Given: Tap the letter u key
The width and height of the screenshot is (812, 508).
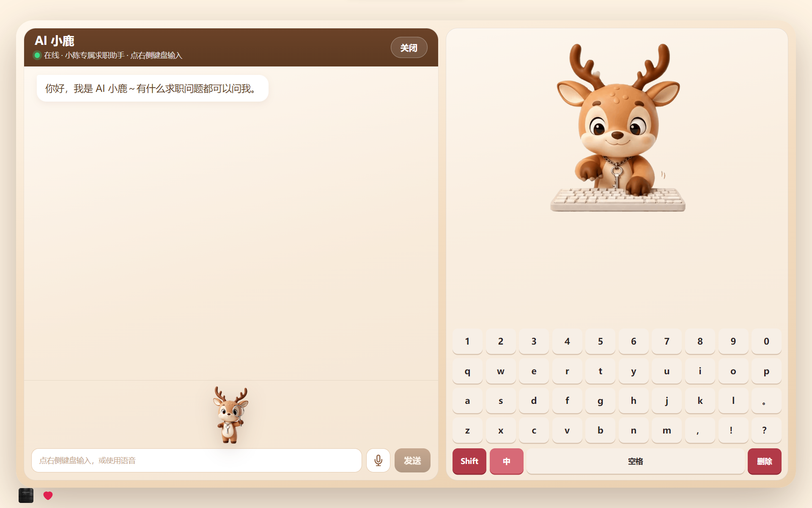Looking at the screenshot, I should click(x=667, y=371).
